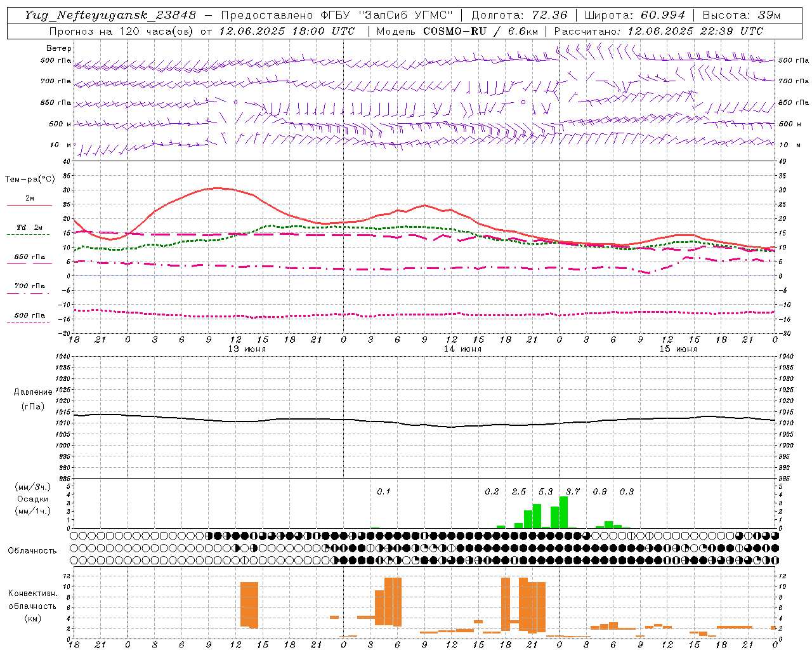Click the '(мм/3ч.)' precipitation unit label
This screenshot has height=650, width=812.
click(x=33, y=487)
